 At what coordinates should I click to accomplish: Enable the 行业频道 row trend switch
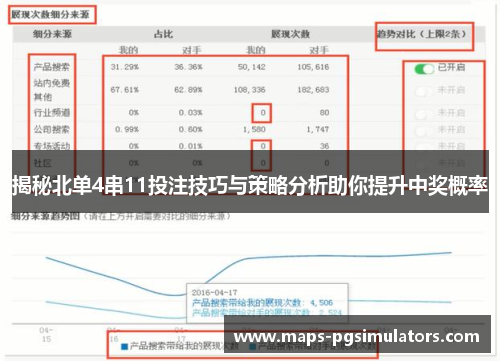[x=424, y=114]
